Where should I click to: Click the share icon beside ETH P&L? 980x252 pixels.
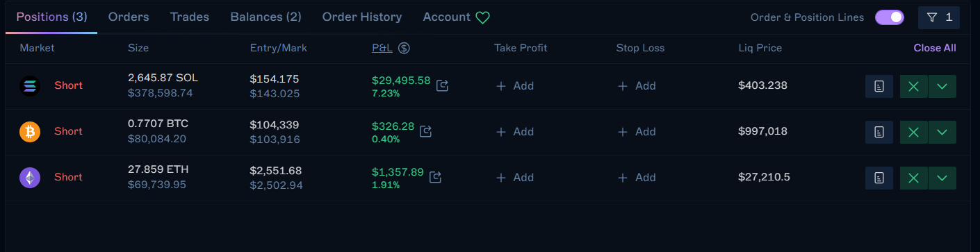point(436,177)
